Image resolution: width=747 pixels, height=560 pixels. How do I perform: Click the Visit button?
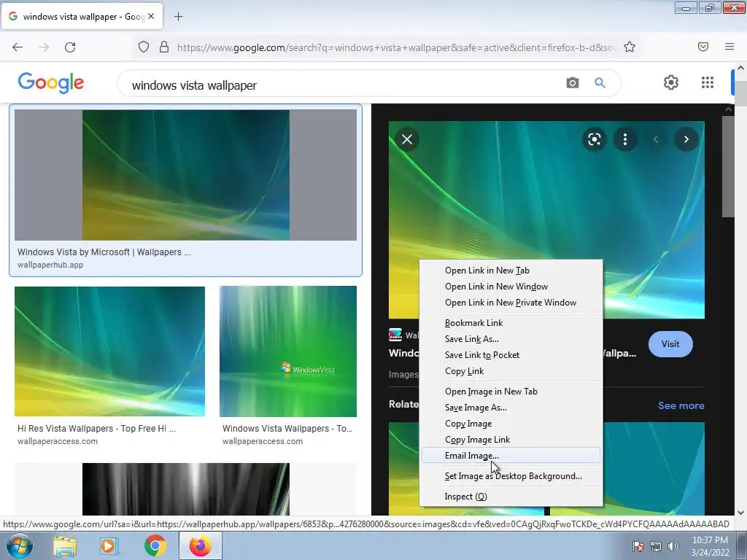(670, 344)
